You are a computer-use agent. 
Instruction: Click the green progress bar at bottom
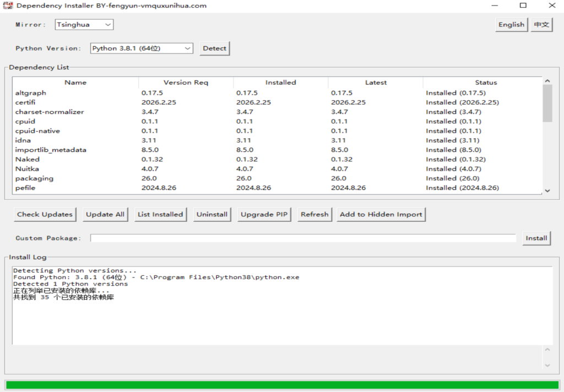[282, 385]
